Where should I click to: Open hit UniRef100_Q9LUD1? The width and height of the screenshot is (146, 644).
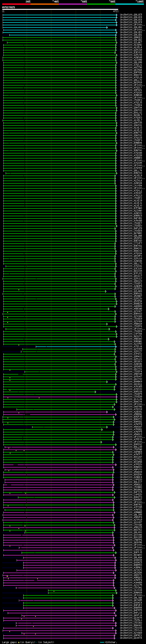point(131,35)
